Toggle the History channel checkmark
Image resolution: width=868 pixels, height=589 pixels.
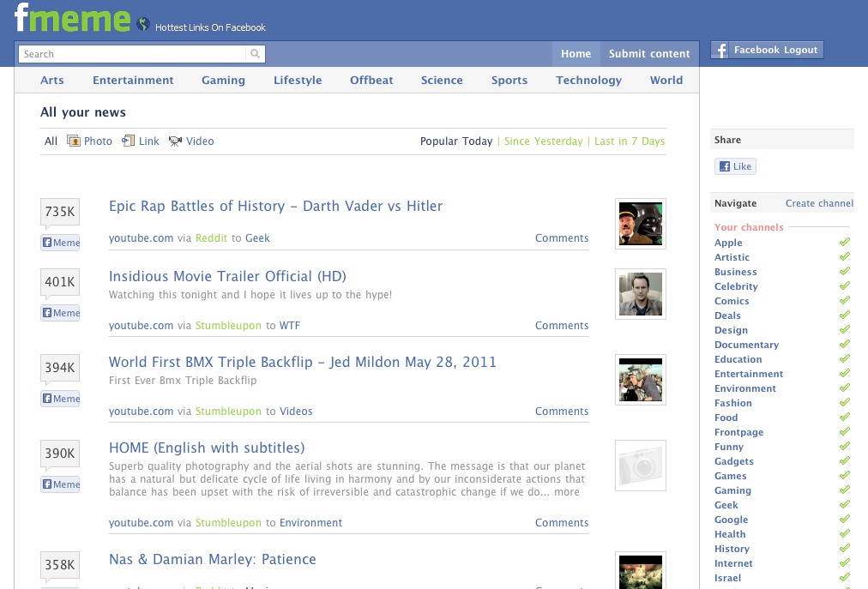[x=845, y=548]
